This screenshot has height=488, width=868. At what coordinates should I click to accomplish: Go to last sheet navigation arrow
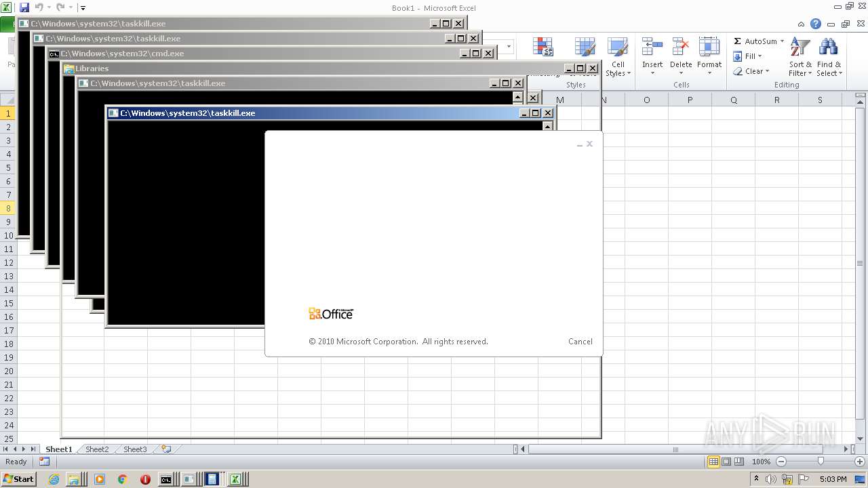tap(33, 449)
